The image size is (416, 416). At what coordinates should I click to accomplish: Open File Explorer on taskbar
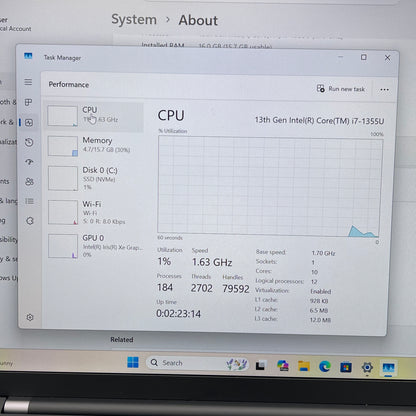point(304,366)
